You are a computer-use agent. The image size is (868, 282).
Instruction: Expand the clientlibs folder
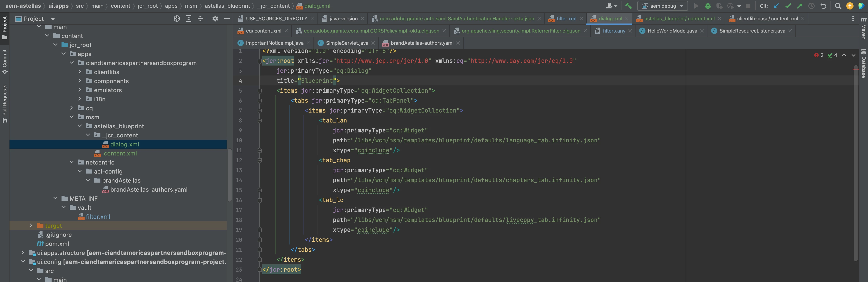[x=80, y=72]
